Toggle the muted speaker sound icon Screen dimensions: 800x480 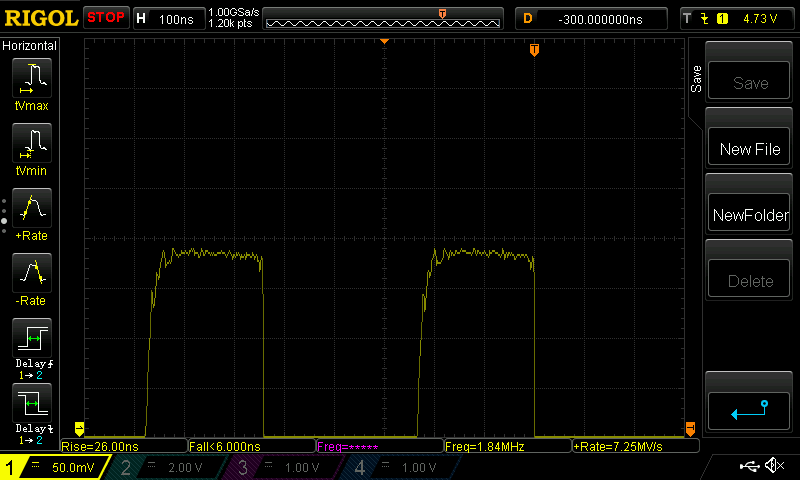(x=775, y=465)
